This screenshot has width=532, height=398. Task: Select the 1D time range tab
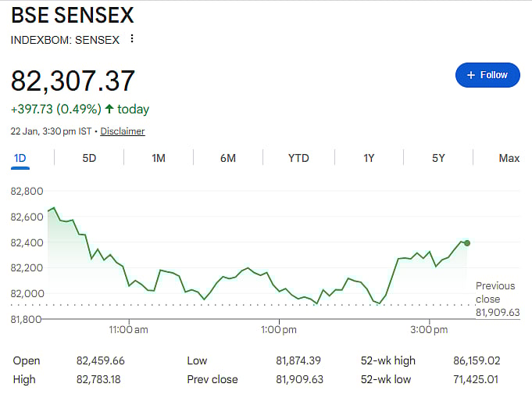[20, 158]
